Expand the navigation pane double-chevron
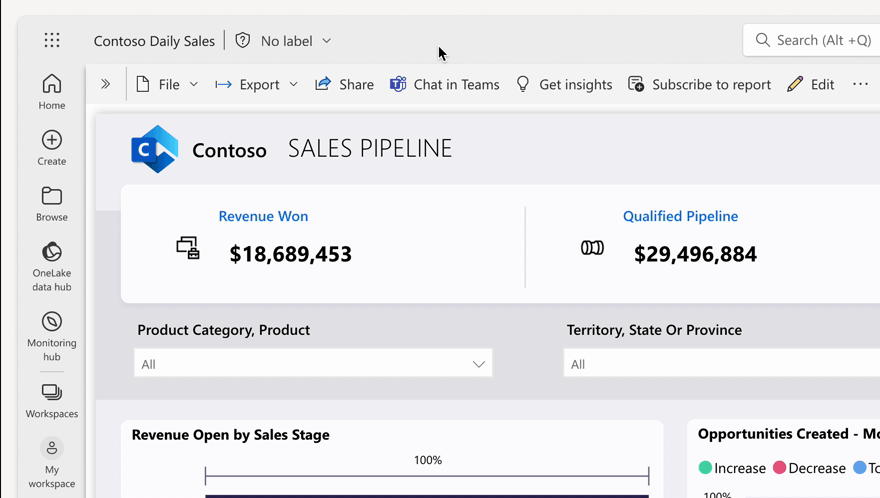The height and width of the screenshot is (498, 880). pyautogui.click(x=106, y=84)
